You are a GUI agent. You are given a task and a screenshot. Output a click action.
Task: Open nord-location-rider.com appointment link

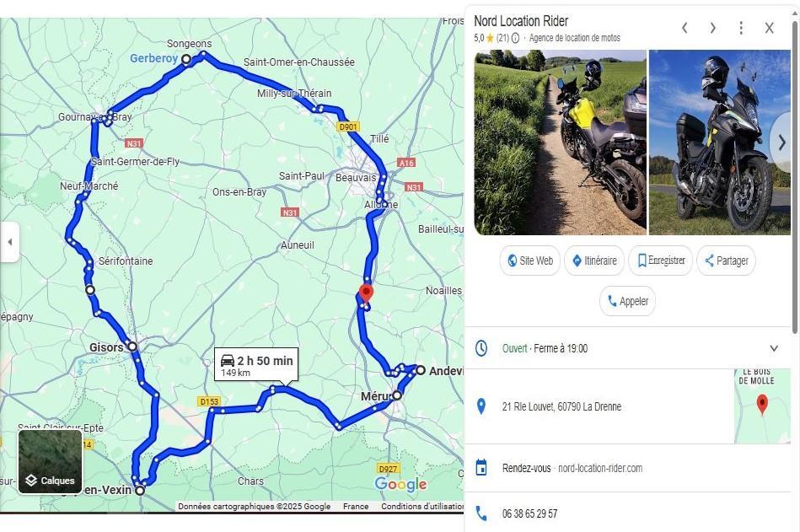pyautogui.click(x=600, y=468)
